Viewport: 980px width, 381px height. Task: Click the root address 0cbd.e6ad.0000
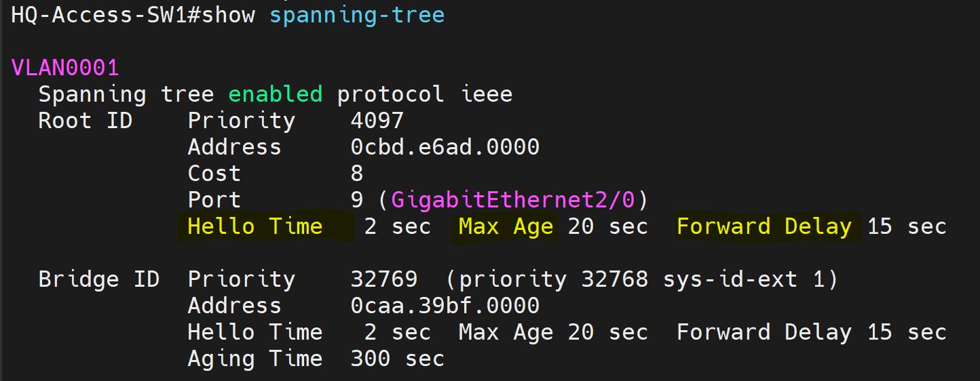tap(445, 147)
